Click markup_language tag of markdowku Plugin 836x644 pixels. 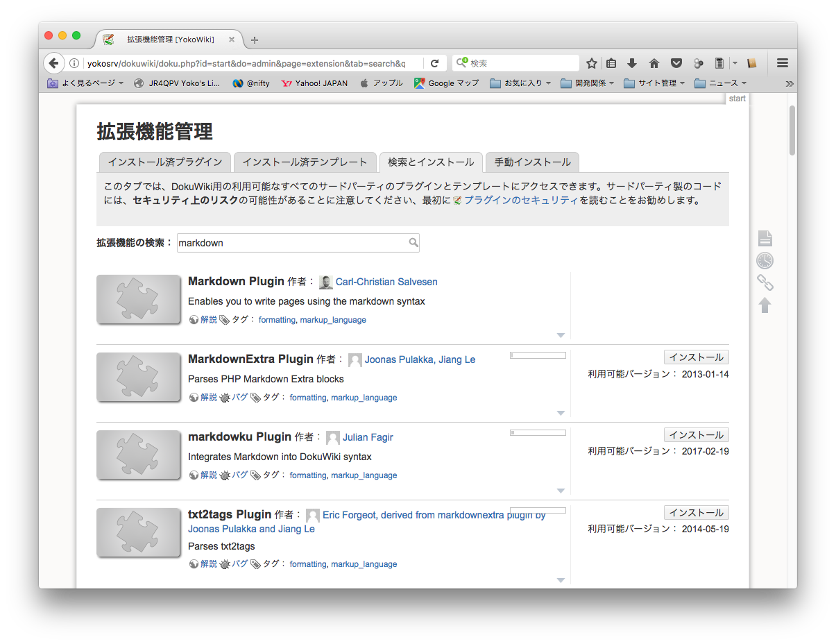pyautogui.click(x=364, y=475)
